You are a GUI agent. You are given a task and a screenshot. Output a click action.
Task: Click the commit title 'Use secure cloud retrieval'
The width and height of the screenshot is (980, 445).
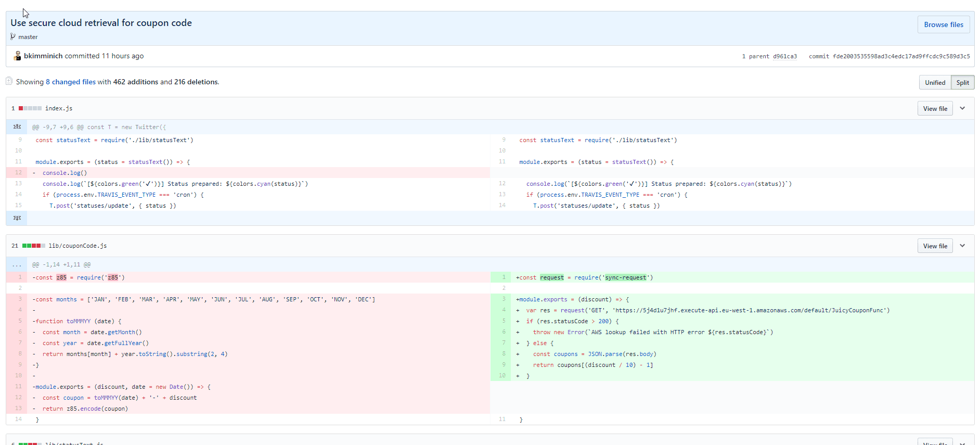(101, 23)
